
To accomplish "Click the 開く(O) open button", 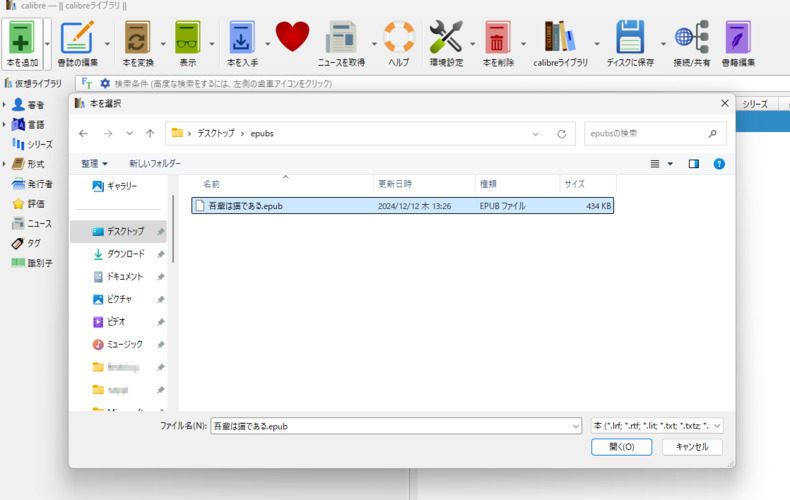I will click(621, 447).
